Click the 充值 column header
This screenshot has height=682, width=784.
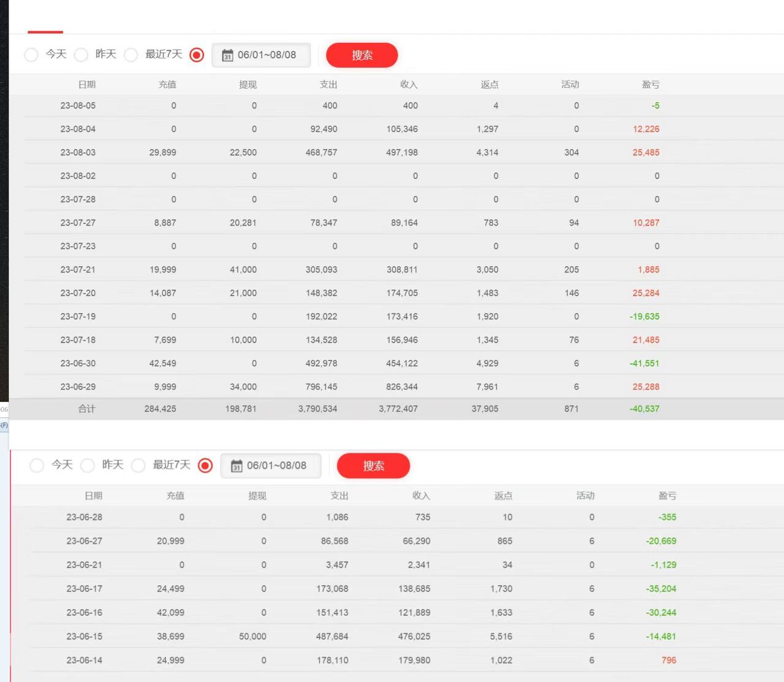(x=168, y=84)
